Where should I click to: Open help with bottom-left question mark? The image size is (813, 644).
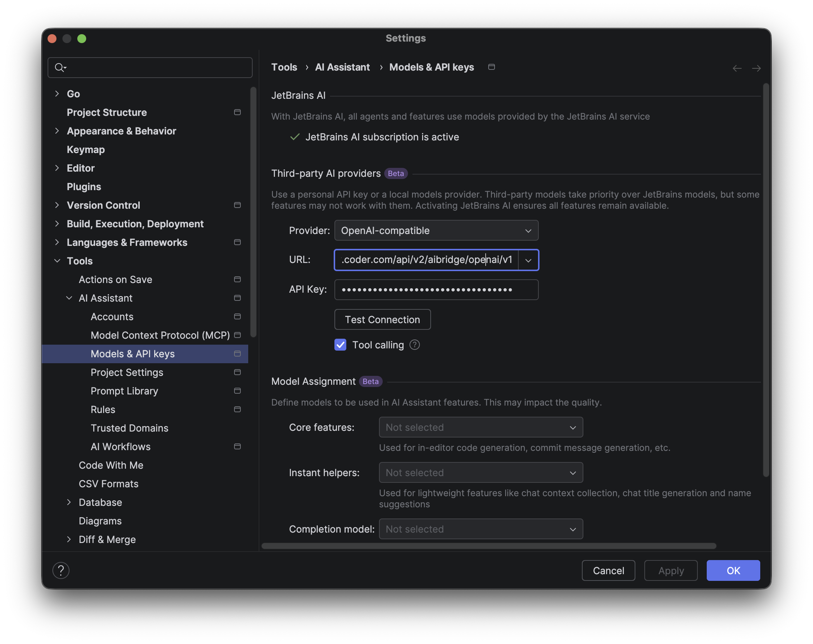click(x=61, y=570)
